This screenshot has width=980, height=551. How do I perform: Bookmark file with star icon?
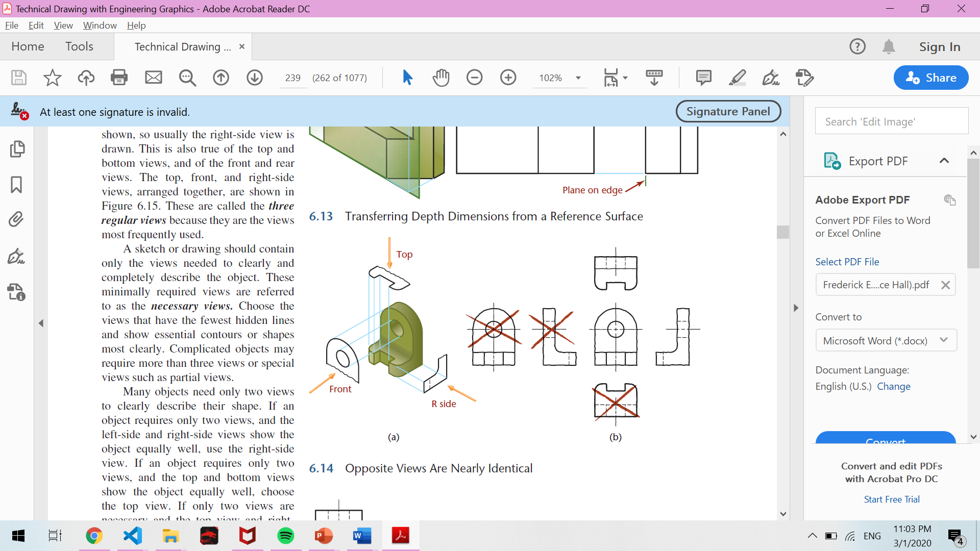[52, 78]
